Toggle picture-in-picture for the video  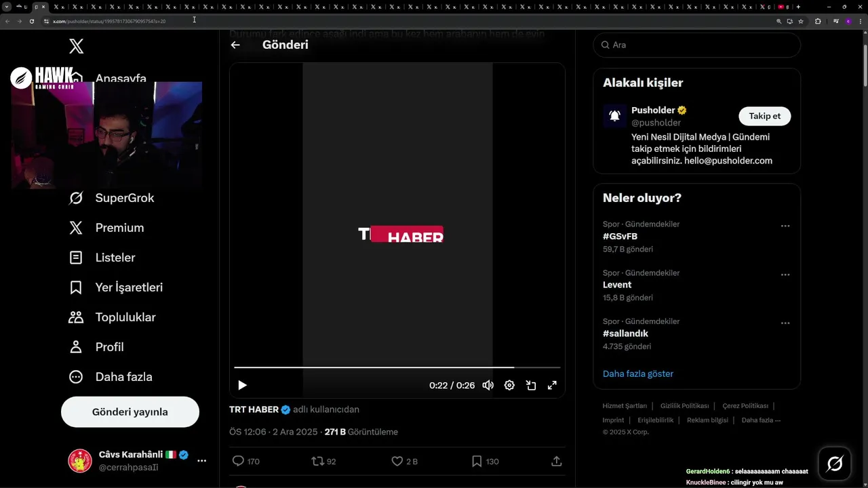[531, 385]
